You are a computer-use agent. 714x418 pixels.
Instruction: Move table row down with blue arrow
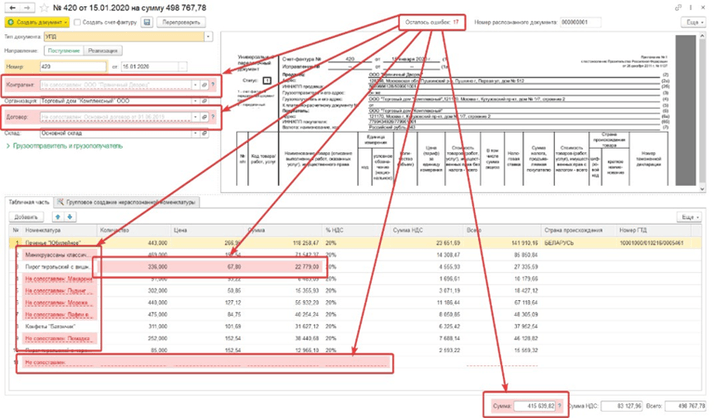tap(69, 217)
